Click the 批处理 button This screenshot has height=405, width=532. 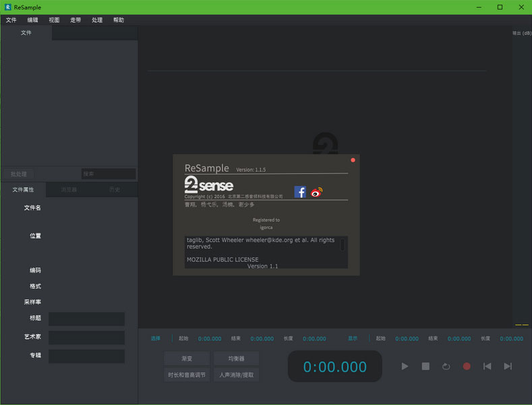pos(18,174)
